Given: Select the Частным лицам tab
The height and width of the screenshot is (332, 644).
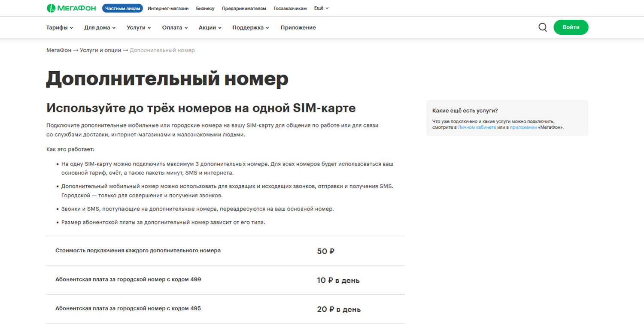Looking at the screenshot, I should click(122, 8).
